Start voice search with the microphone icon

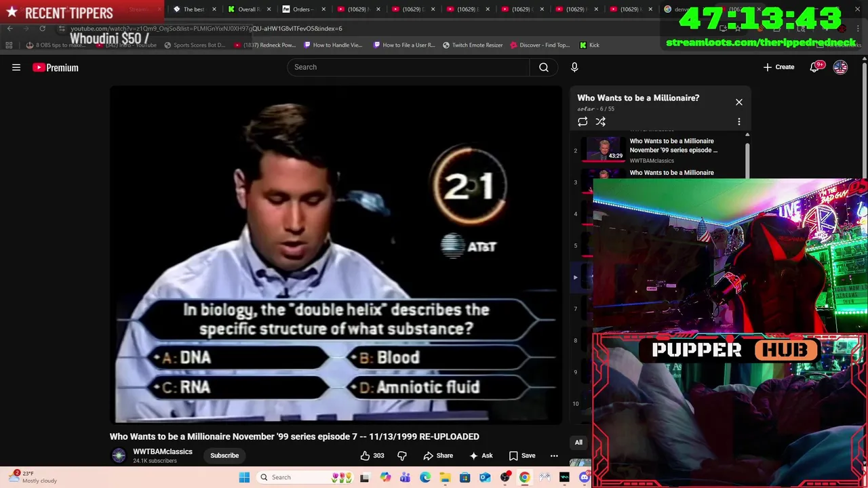point(574,67)
